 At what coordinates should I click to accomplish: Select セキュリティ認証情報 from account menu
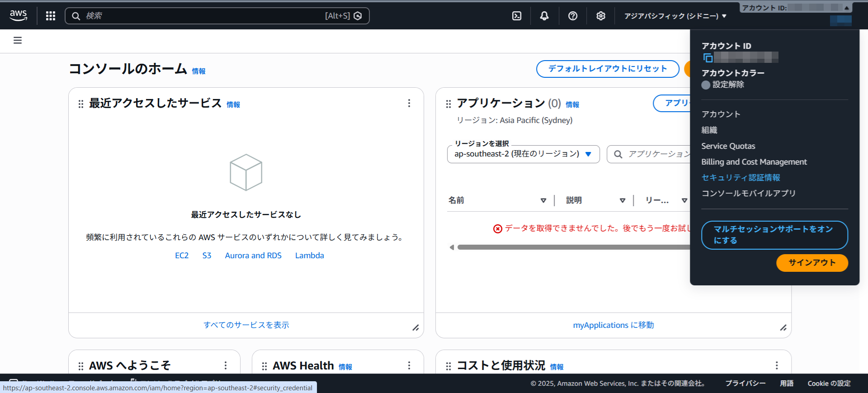tap(741, 178)
